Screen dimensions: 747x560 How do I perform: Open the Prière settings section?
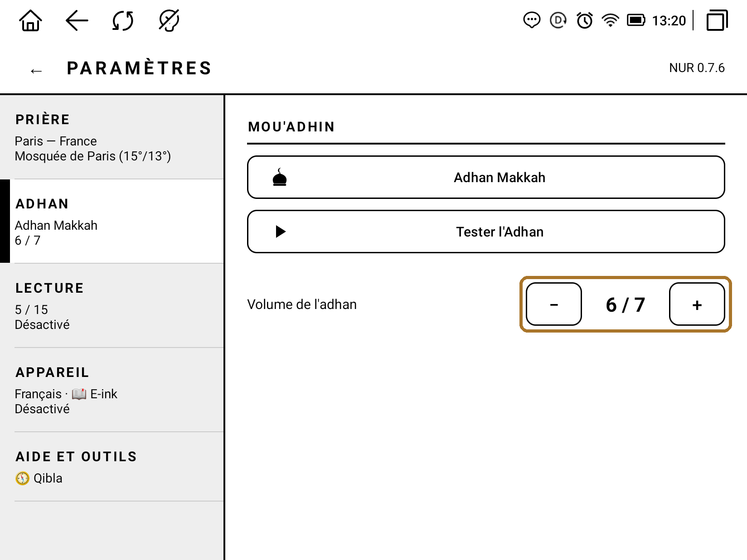point(112,137)
